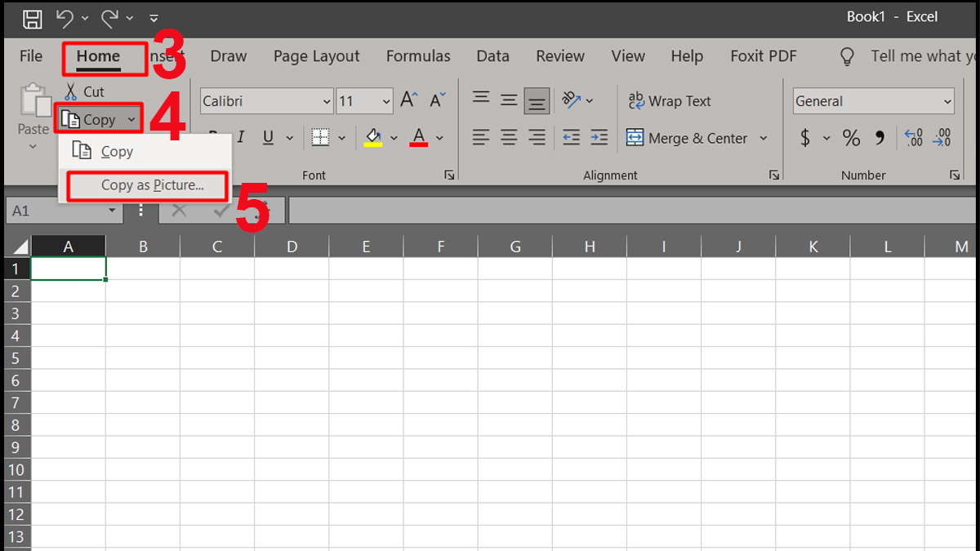Click the Comma Style icon
This screenshot has height=551, width=980.
(880, 138)
